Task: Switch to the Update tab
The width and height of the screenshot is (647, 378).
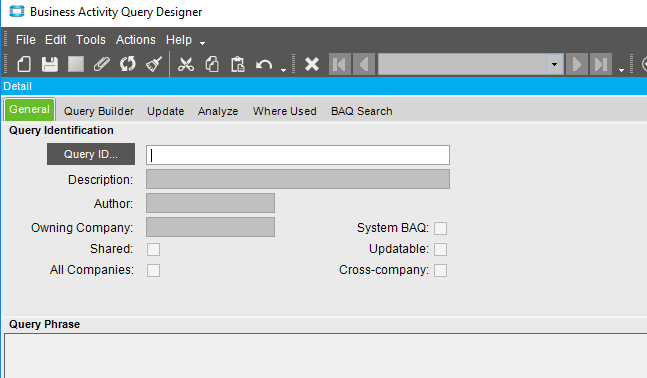Action: click(x=165, y=111)
